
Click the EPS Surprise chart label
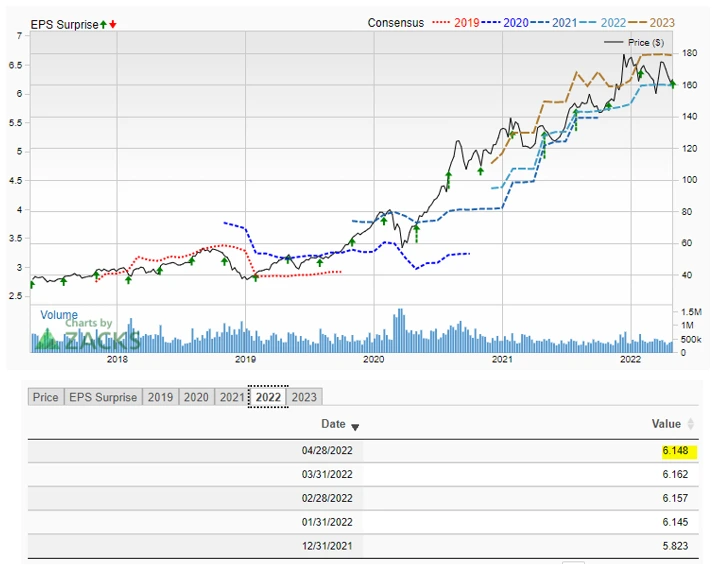[64, 25]
